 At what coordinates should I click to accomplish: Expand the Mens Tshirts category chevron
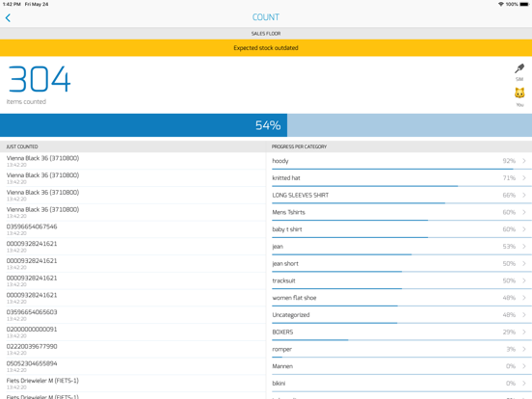click(x=524, y=212)
